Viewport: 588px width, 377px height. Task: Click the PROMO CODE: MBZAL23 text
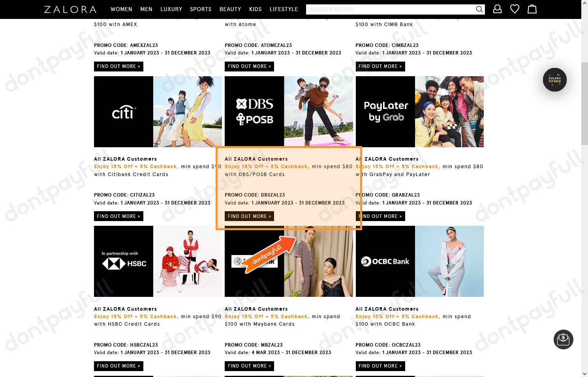click(254, 345)
